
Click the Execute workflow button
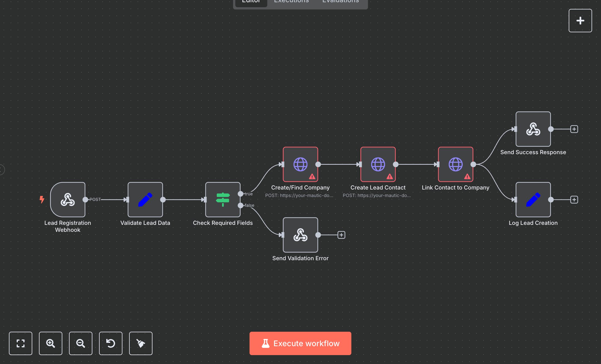point(300,343)
